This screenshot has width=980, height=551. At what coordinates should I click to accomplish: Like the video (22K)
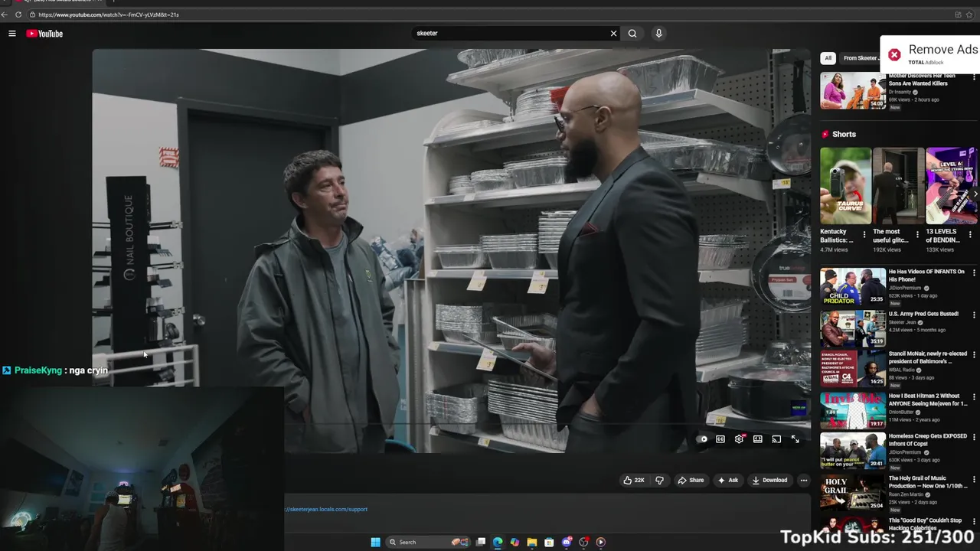click(634, 481)
